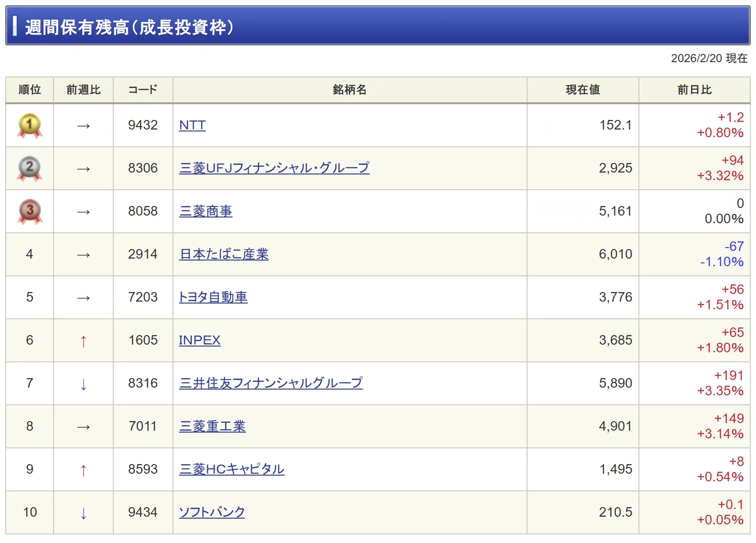Open 三菱UFJフィナンシャル・グループ link
Image resolution: width=756 pixels, height=543 pixels.
pyautogui.click(x=274, y=168)
